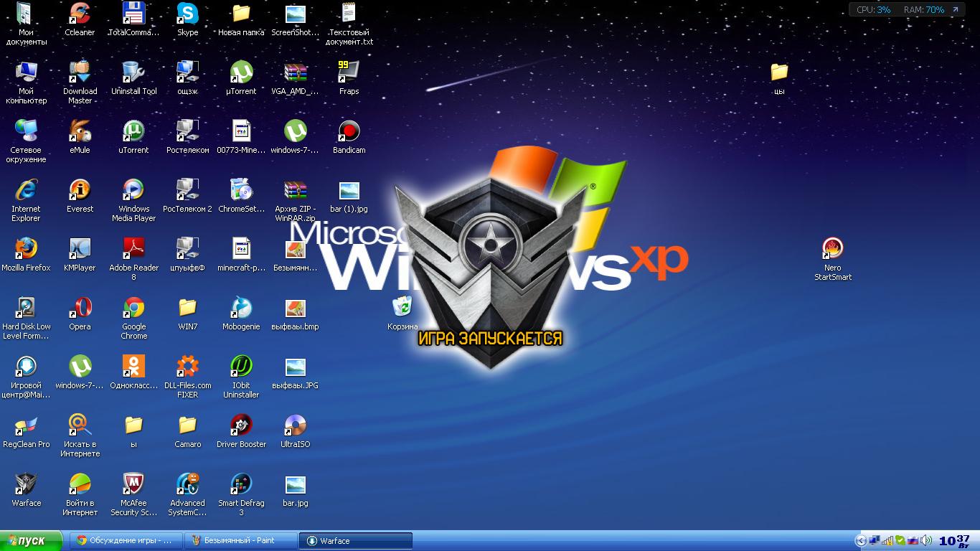The image size is (980, 551).
Task: Select the Fraps desktop icon
Action: (x=349, y=78)
